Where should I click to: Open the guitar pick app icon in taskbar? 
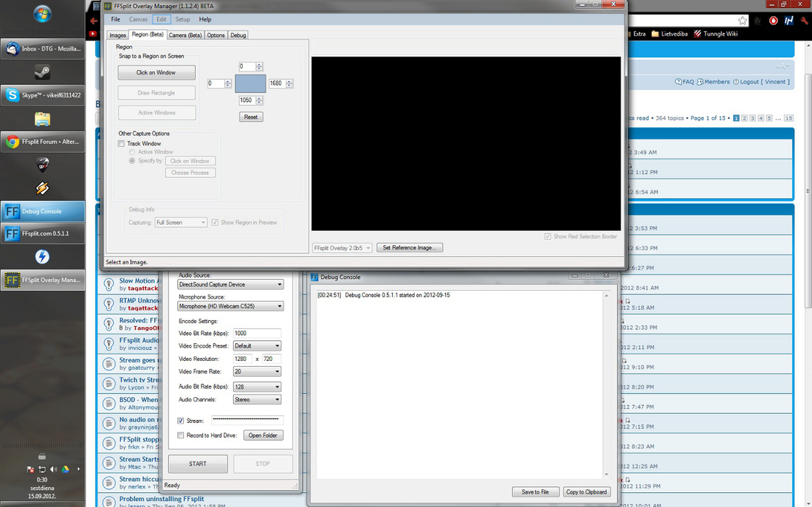point(43,165)
